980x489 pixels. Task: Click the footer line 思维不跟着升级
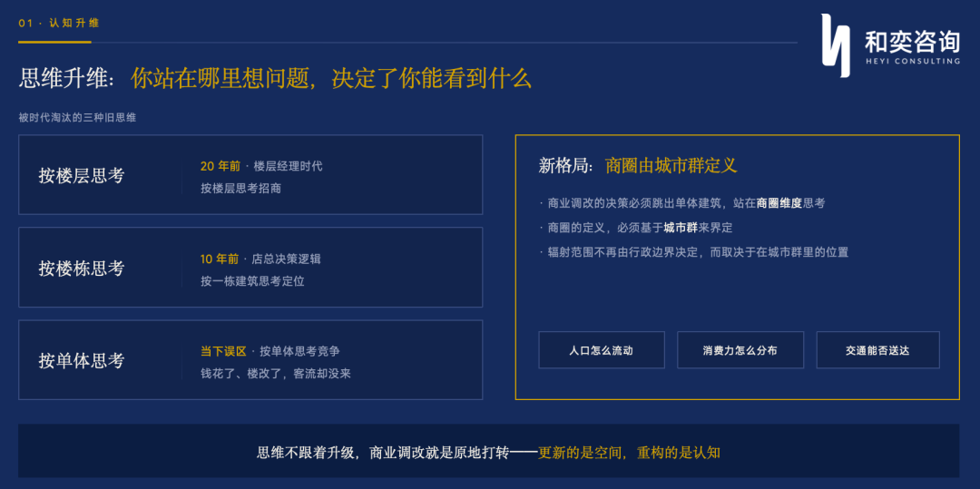coord(489,452)
